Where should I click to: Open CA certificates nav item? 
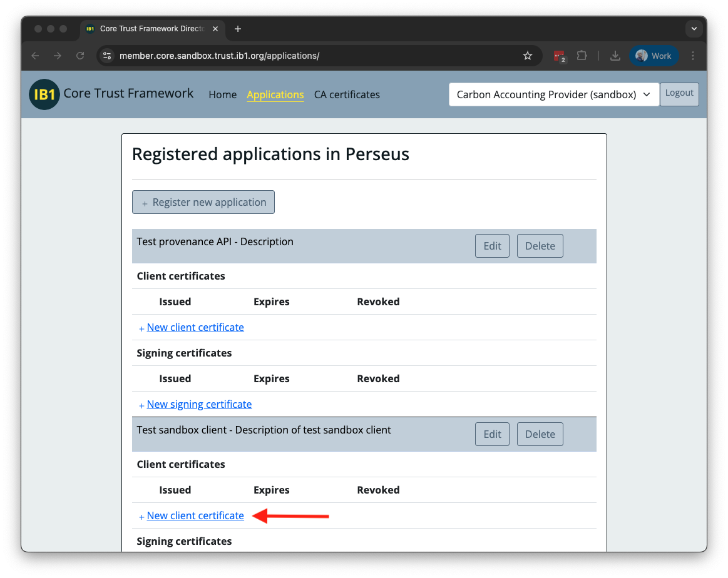[347, 94]
